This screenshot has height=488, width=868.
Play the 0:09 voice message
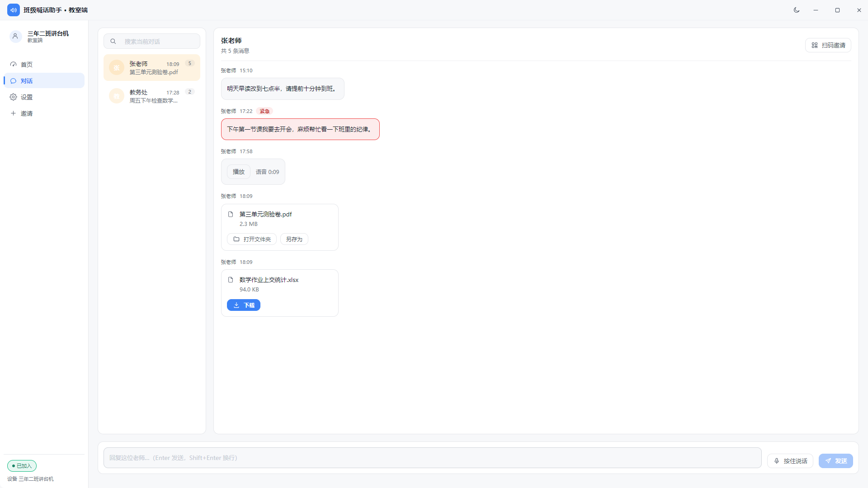click(x=238, y=172)
